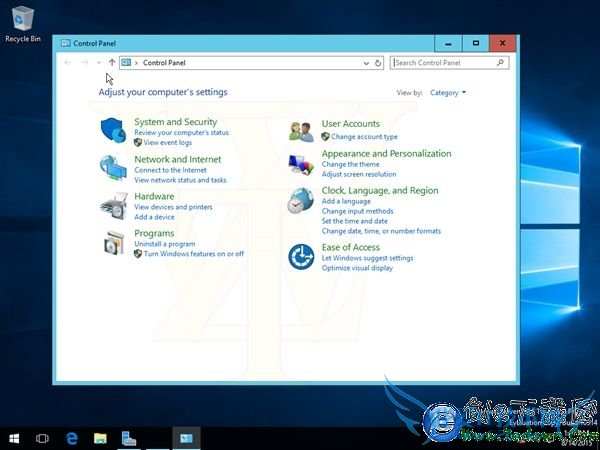
Task: Click Let Windows suggest settings
Action: coord(367,258)
